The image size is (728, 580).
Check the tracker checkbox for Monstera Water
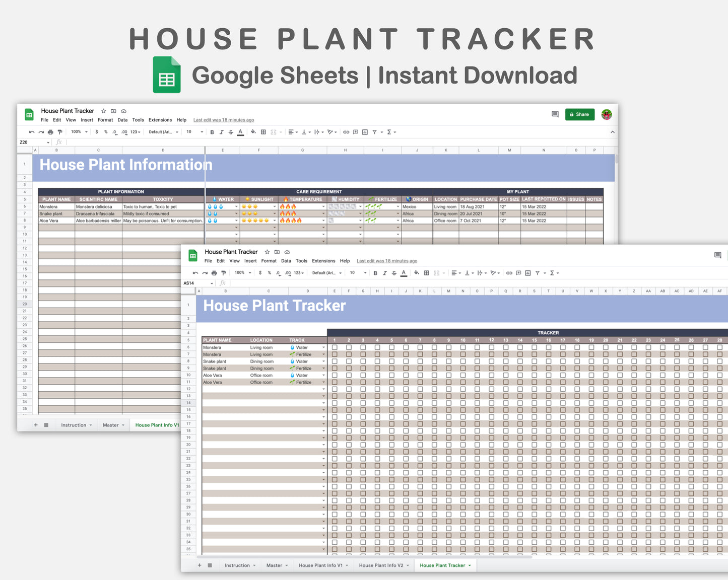coord(334,347)
